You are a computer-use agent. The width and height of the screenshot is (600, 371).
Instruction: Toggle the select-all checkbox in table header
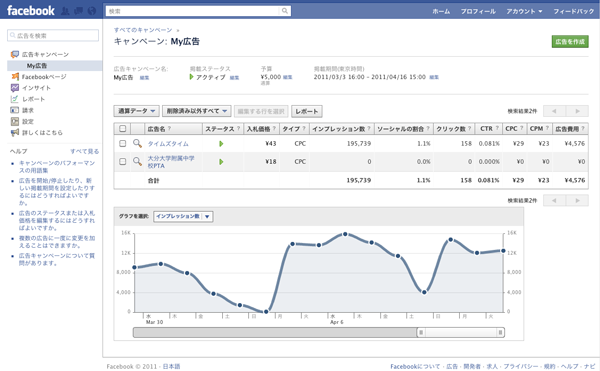pyautogui.click(x=122, y=129)
